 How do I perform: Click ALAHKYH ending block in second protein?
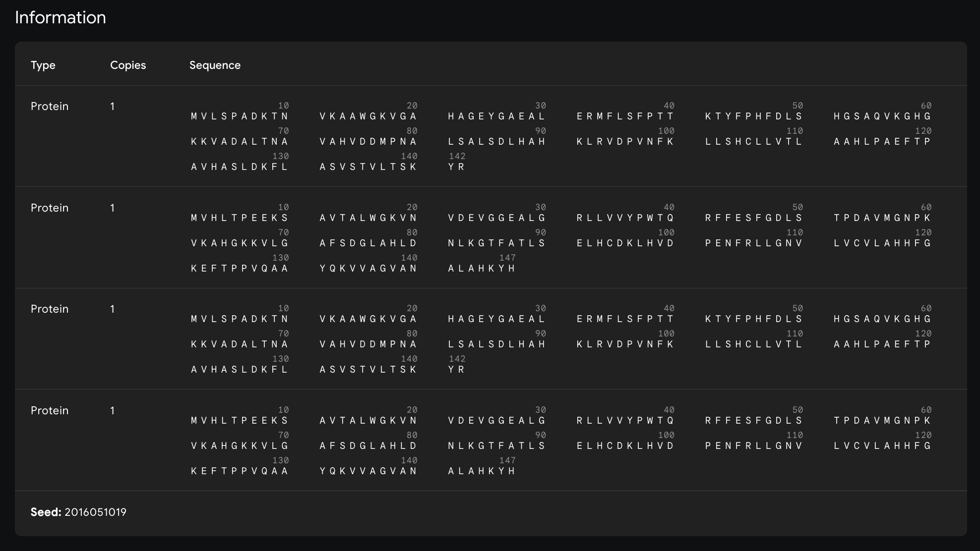(x=482, y=269)
